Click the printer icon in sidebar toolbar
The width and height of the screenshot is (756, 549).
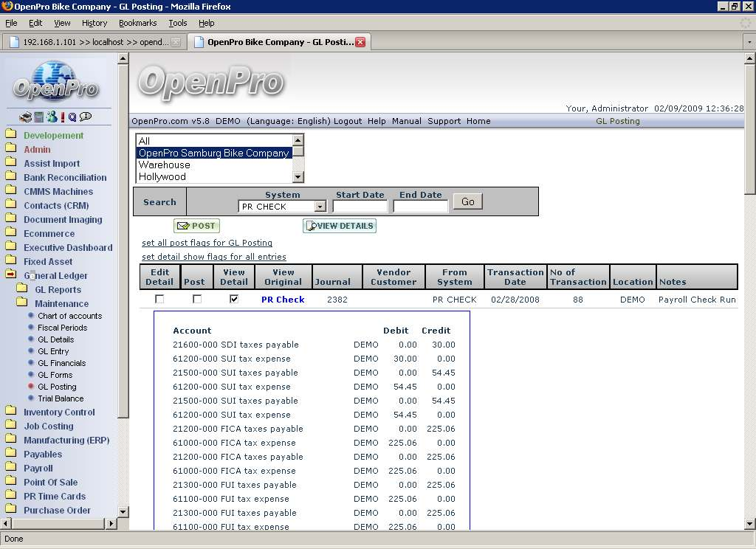(x=24, y=117)
